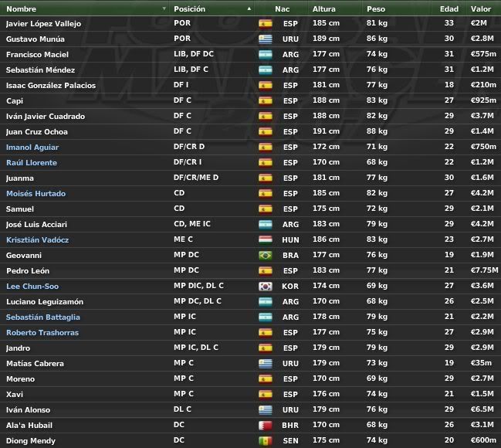
Task: Select the Francisco Maciel name
Action: (x=37, y=54)
